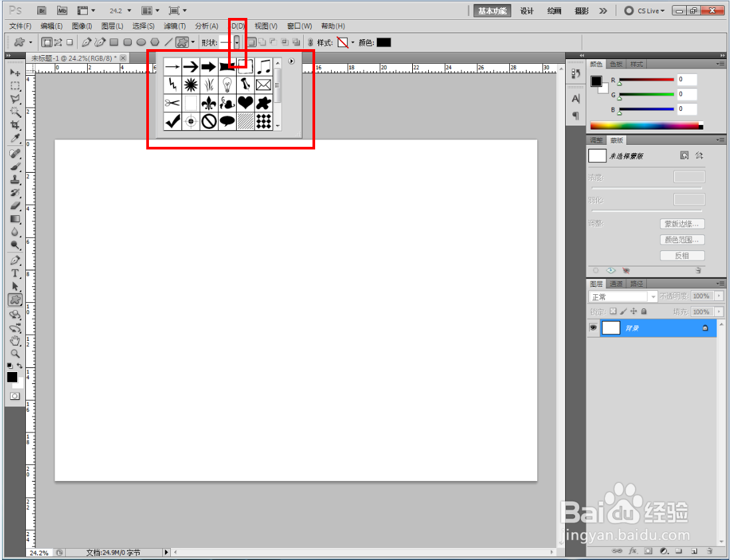
Task: Open the Arrange Documents dropdown
Action: [x=151, y=10]
